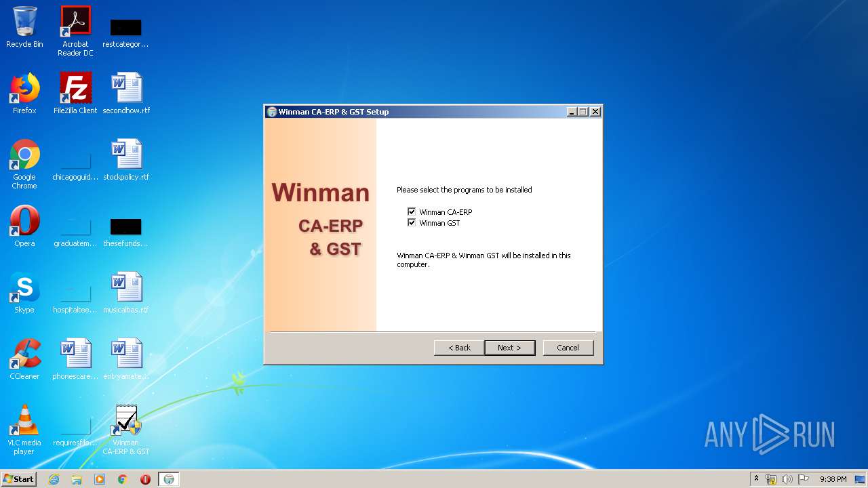Select the stockpolicy.rtf document
The height and width of the screenshot is (488, 868).
126,160
